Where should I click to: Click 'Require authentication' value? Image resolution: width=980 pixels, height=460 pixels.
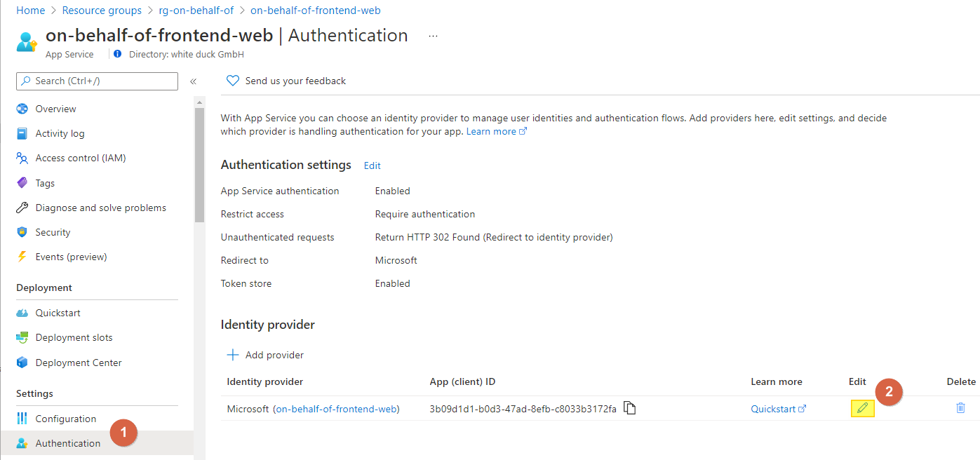pos(425,214)
